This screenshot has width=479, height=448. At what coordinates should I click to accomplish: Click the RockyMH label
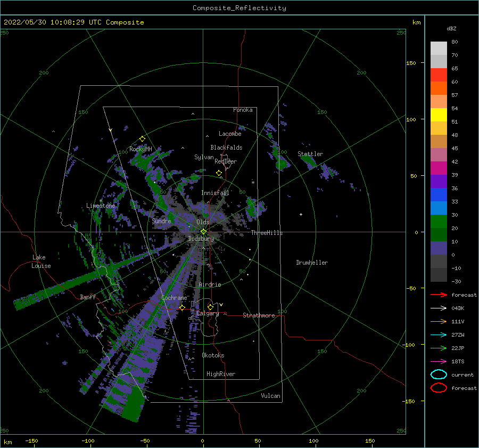[x=141, y=149]
